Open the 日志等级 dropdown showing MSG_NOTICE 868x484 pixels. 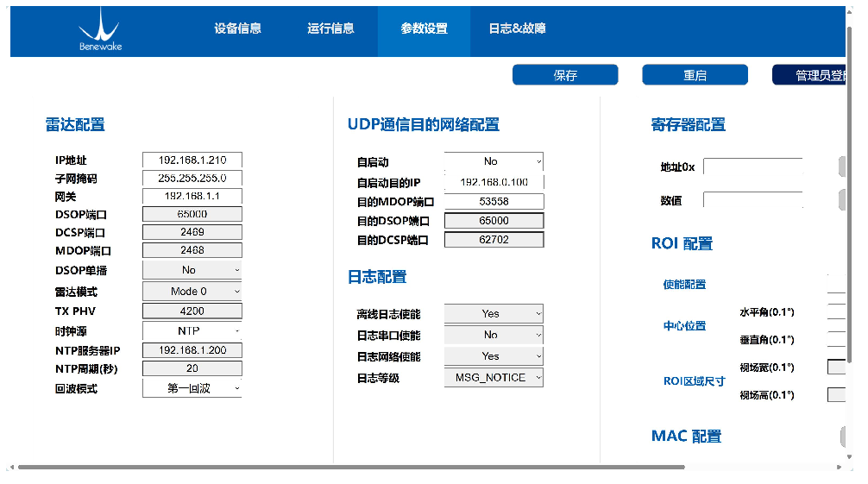[494, 378]
